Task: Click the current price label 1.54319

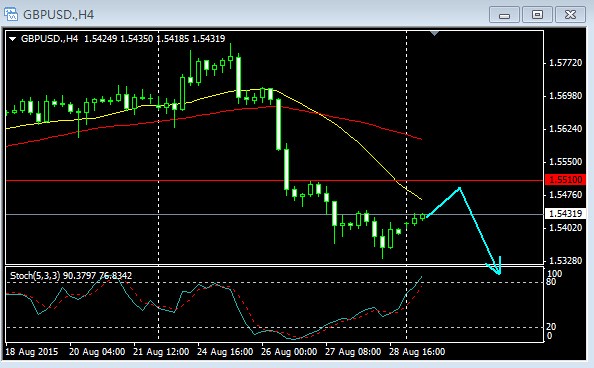Action: point(565,214)
